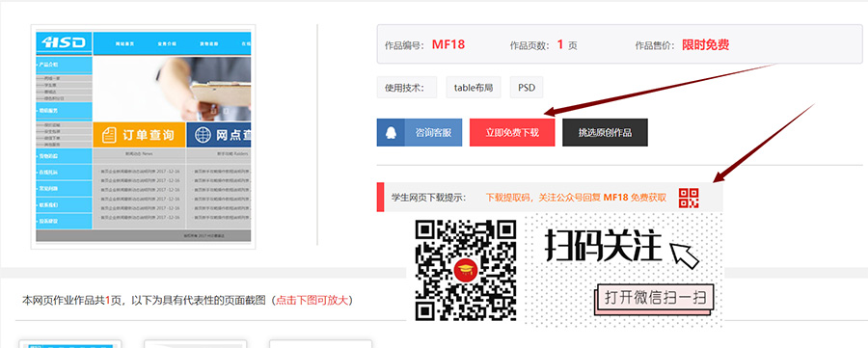Click the small red QR code icon
Image resolution: width=868 pixels, height=348 pixels.
[689, 198]
